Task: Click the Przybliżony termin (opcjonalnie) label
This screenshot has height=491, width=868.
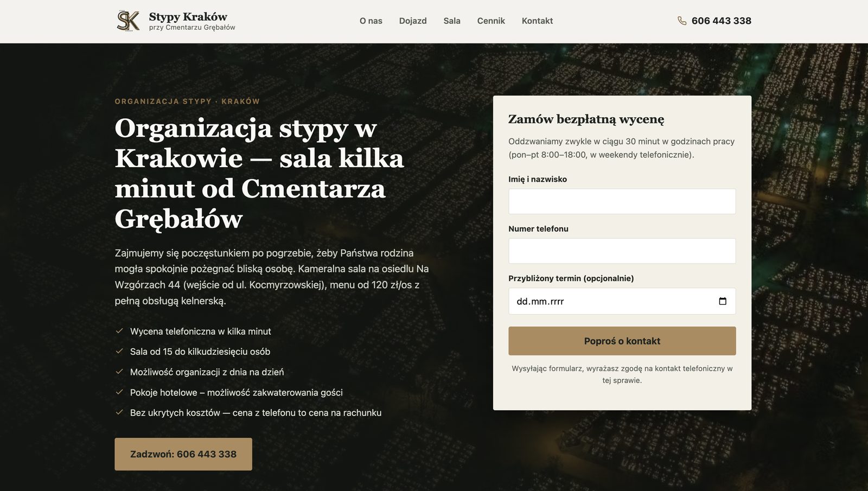Action: click(x=571, y=278)
